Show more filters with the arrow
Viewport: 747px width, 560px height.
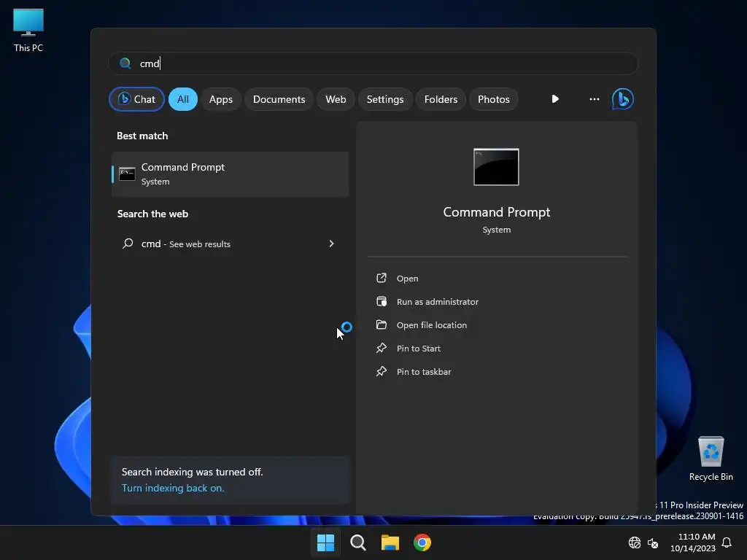(555, 99)
